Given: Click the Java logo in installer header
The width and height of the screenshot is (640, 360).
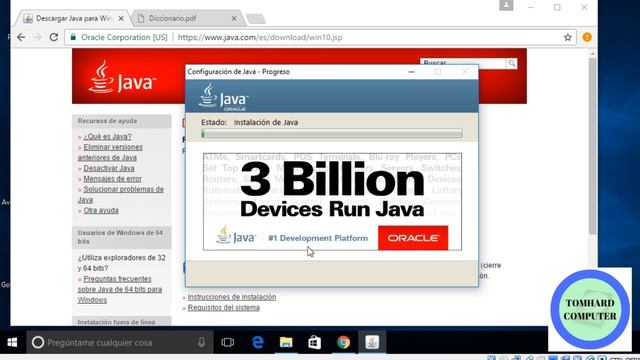Looking at the screenshot, I should [223, 97].
